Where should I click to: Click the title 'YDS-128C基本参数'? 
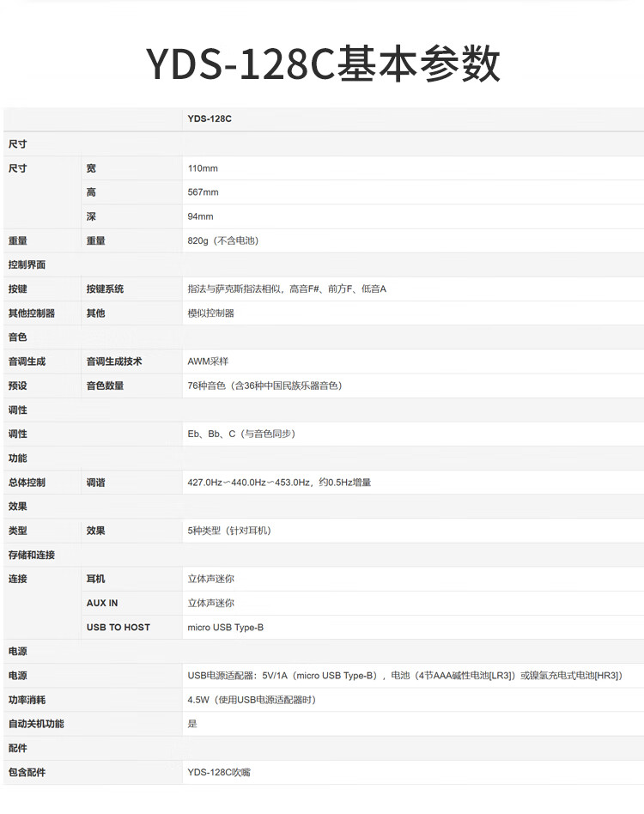tap(323, 64)
